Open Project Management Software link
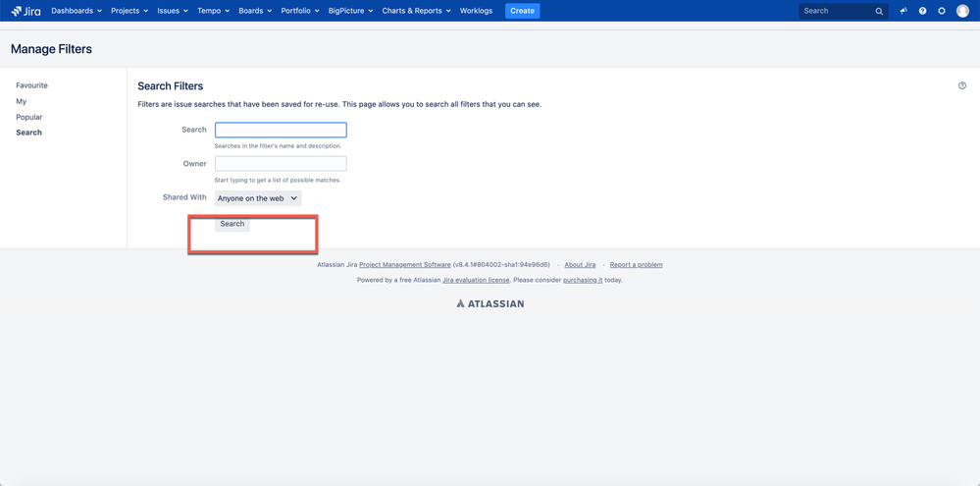Viewport: 980px width, 486px height. [405, 264]
